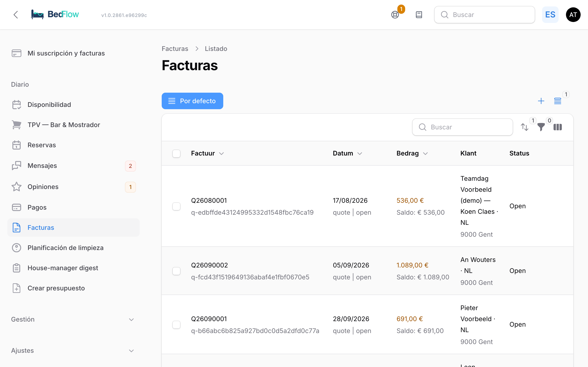Click the sort arrows icon

tap(525, 127)
